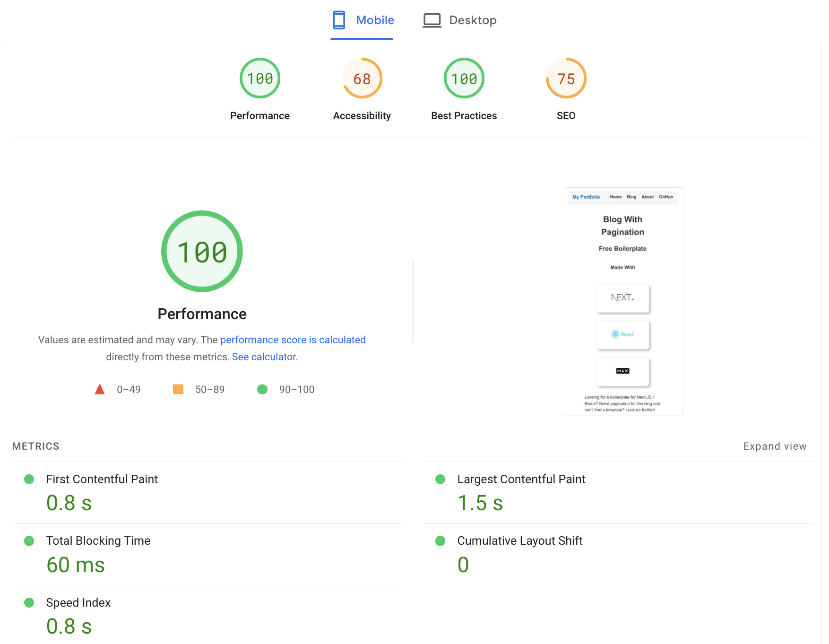Screen dimensions: 829x644
Task: Open the performance score is calculated link
Action: [293, 340]
